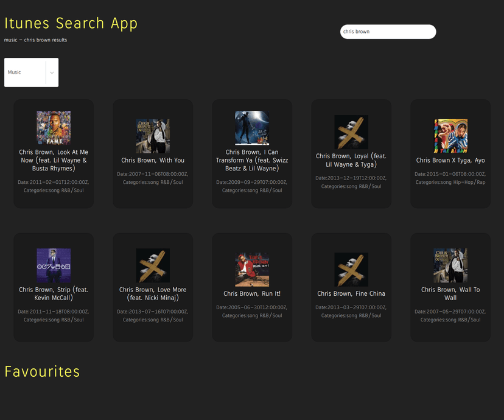Click the date 2011-11-18 details text

(x=54, y=315)
